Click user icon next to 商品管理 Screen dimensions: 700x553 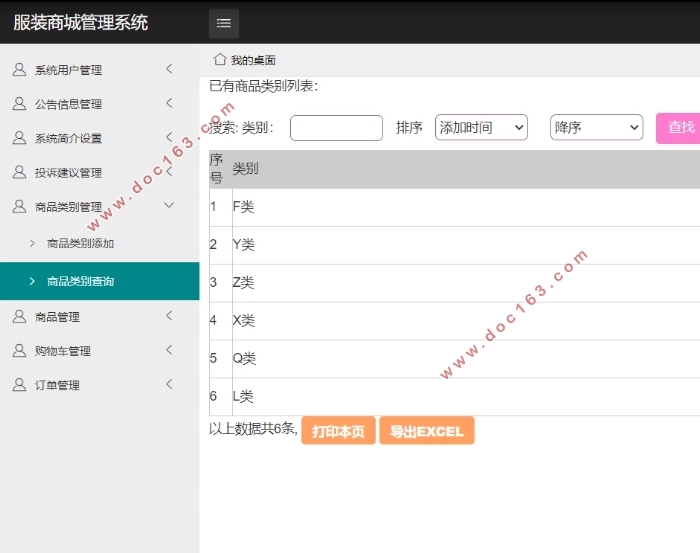pos(19,317)
